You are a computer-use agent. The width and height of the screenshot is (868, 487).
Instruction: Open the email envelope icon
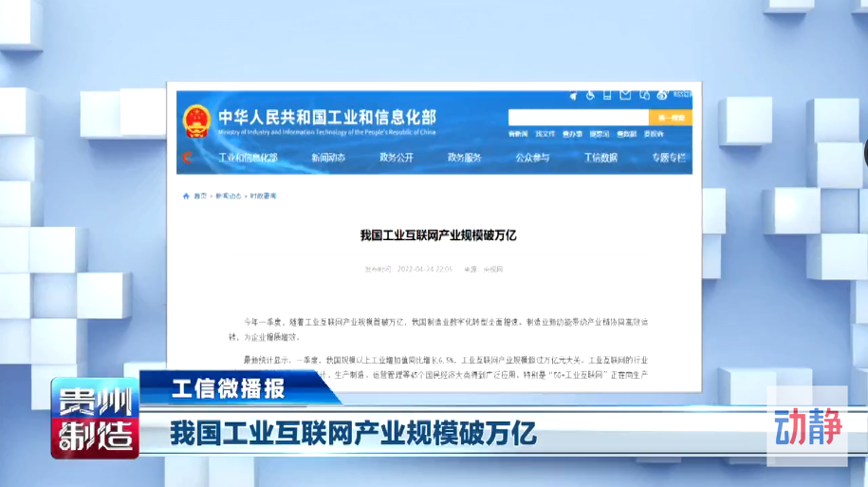click(625, 95)
